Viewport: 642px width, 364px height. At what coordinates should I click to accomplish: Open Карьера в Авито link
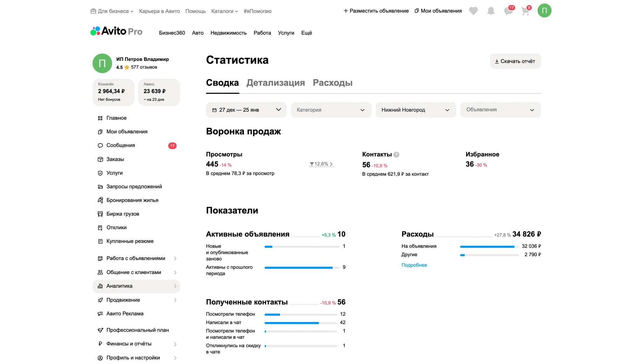(x=159, y=11)
